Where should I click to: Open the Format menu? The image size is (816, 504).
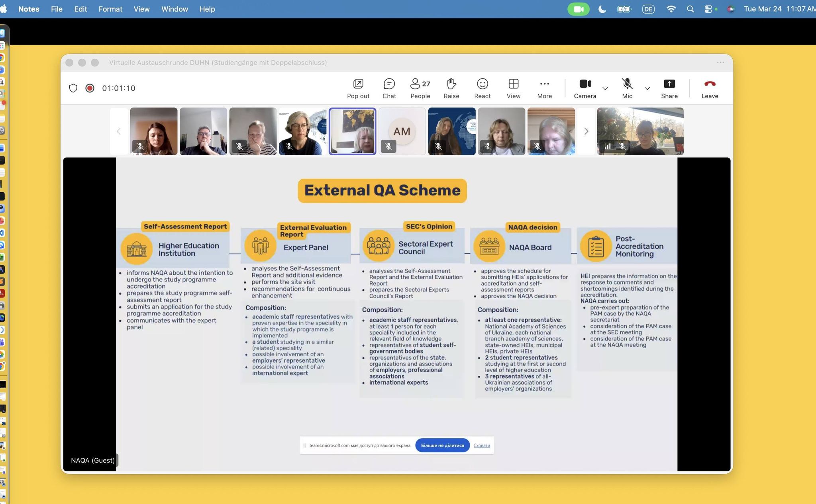point(110,9)
